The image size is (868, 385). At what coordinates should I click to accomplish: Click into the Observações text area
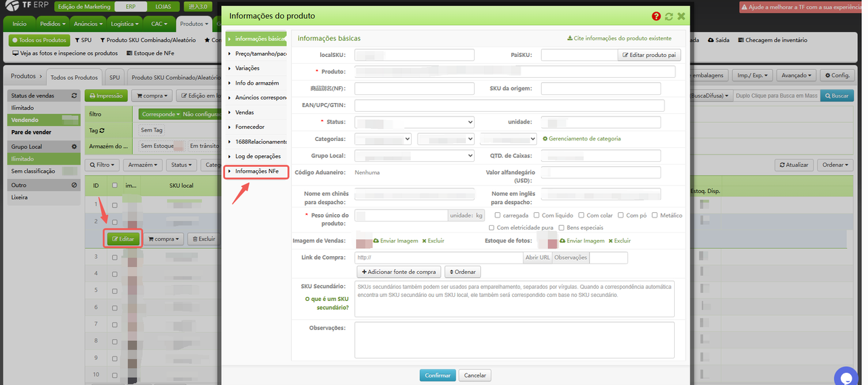tap(514, 339)
